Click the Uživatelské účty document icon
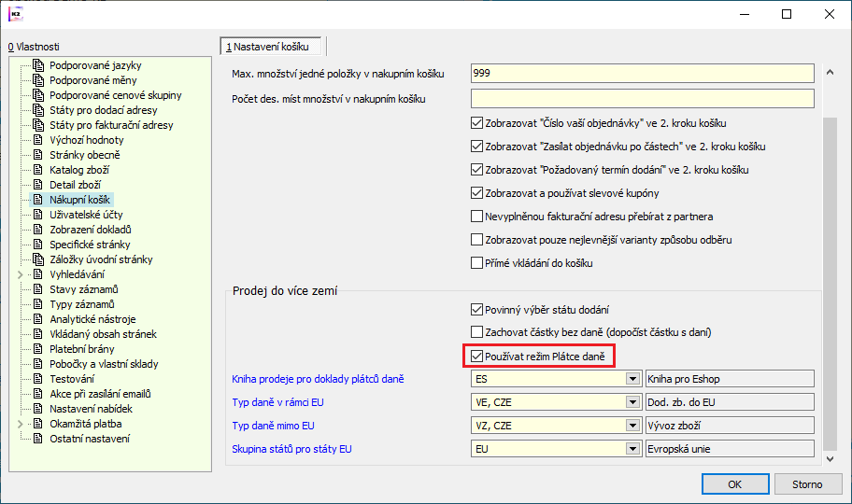Screen dimensions: 852x504 38,215
